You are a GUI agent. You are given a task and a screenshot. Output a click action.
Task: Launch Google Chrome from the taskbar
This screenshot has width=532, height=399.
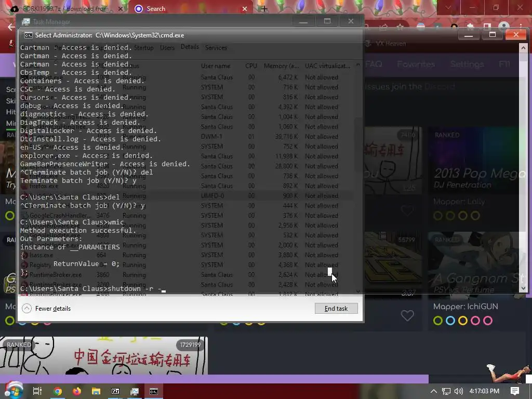[x=58, y=391]
